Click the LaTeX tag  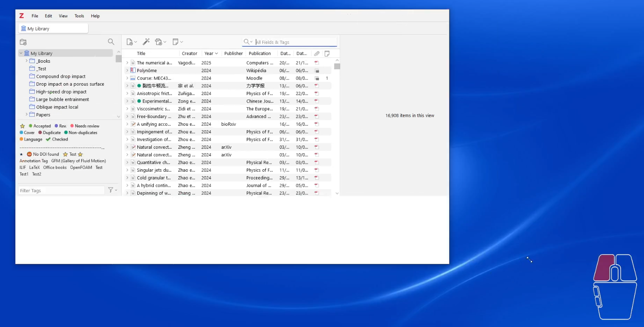point(34,168)
